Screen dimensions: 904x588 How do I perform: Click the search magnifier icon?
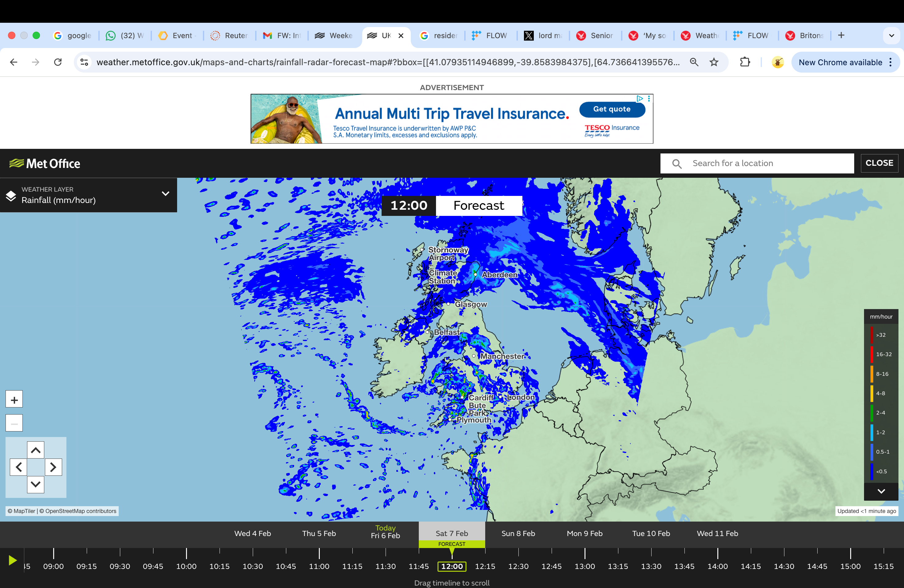coord(676,163)
